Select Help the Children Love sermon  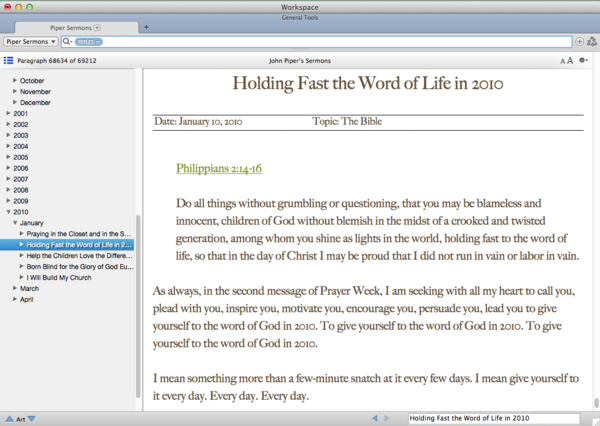[x=79, y=256]
